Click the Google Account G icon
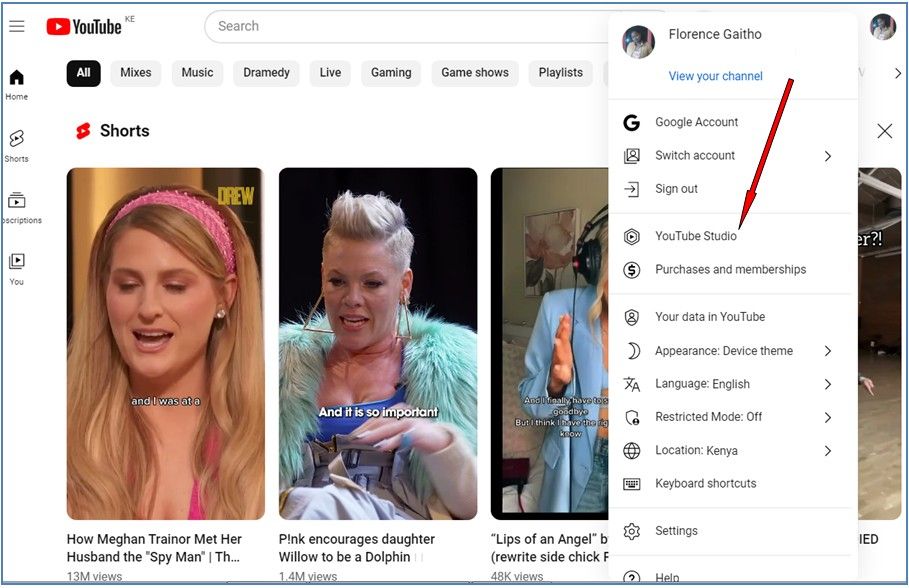The image size is (909, 588). [x=631, y=122]
